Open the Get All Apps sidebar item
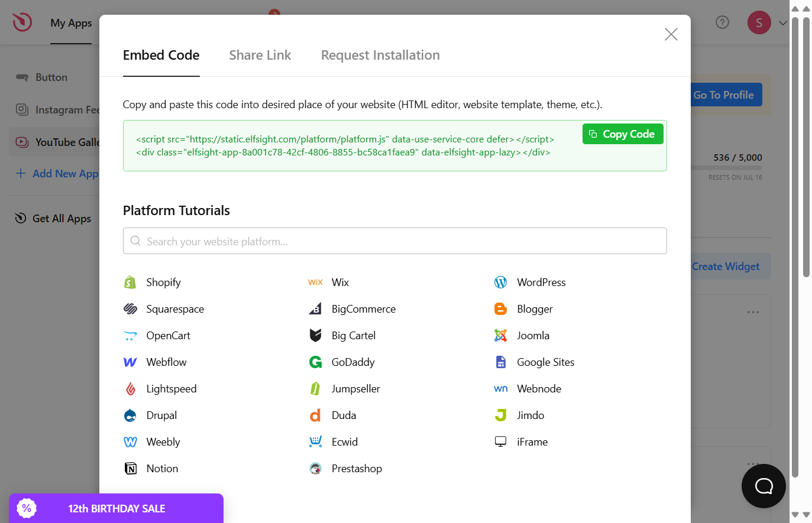812x523 pixels. (x=53, y=219)
